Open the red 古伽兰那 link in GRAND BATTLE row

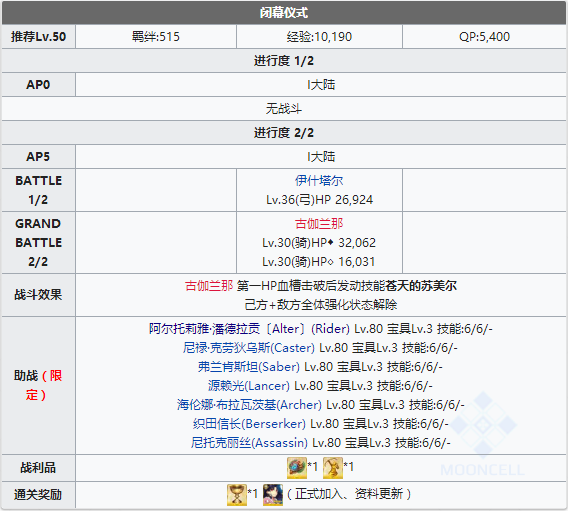point(319,223)
